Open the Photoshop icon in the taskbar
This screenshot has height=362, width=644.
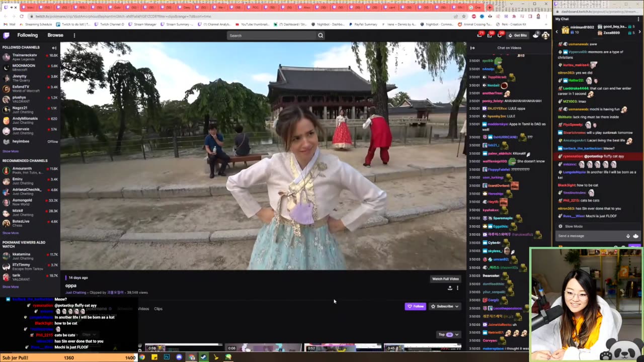point(167,357)
